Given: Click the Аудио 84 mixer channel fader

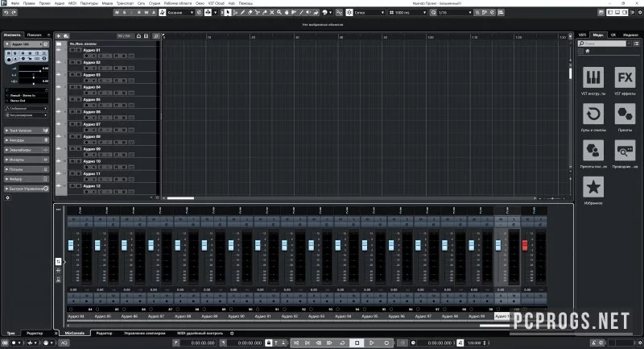Looking at the screenshot, I should 71,245.
